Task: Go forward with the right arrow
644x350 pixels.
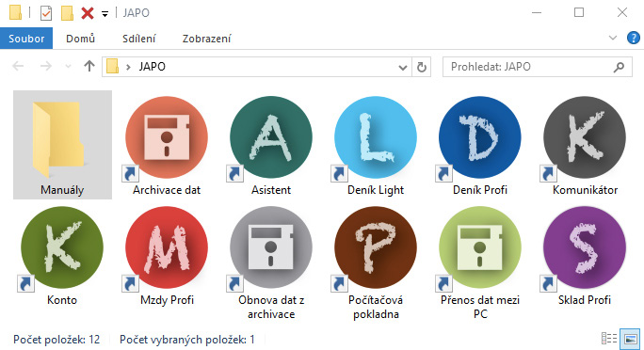Action: (45, 66)
